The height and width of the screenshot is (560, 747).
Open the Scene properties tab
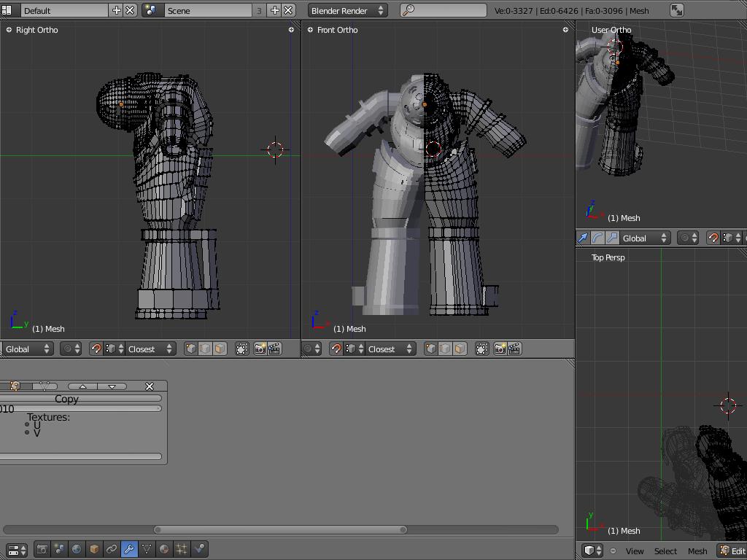59,549
